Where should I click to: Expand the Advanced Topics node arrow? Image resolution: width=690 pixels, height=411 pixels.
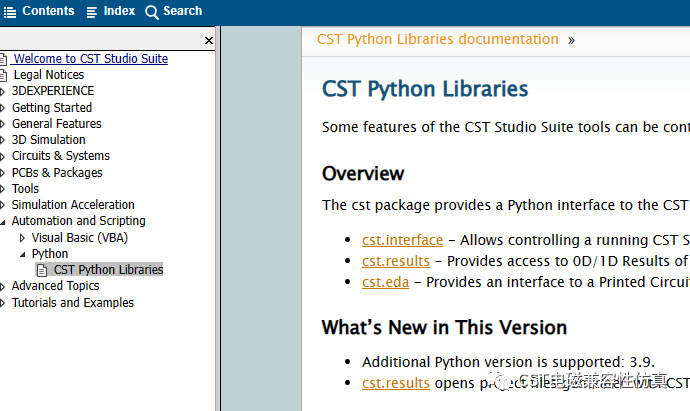click(x=2, y=287)
